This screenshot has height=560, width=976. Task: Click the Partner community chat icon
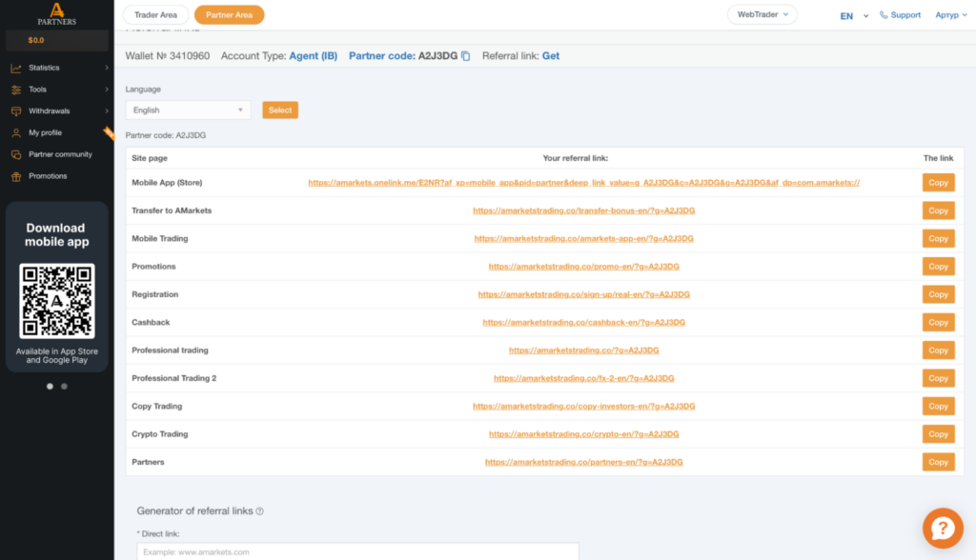click(x=16, y=154)
